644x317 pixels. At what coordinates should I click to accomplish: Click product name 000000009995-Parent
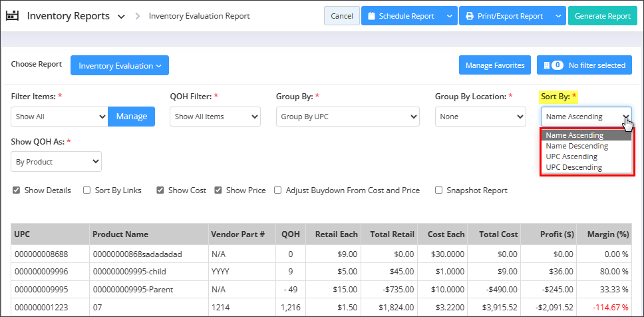(133, 290)
